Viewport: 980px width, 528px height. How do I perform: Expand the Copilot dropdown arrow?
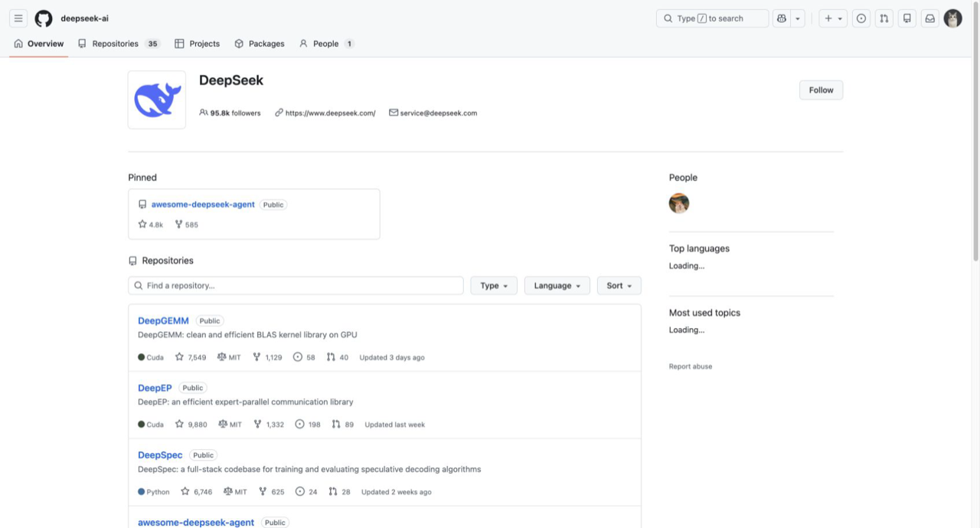click(x=798, y=18)
